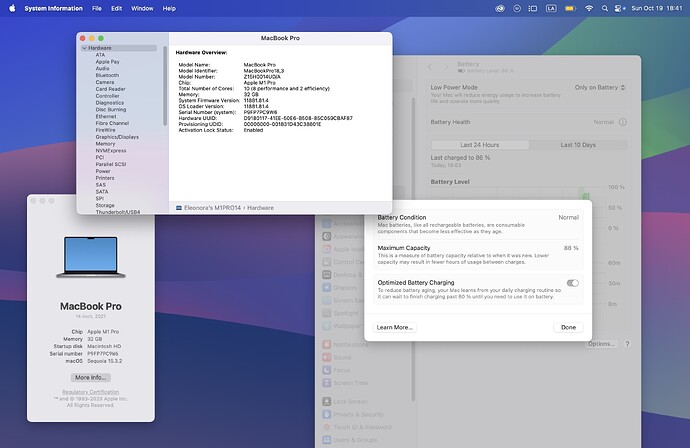The width and height of the screenshot is (690, 448).
Task: Open the File menu
Action: pos(96,8)
